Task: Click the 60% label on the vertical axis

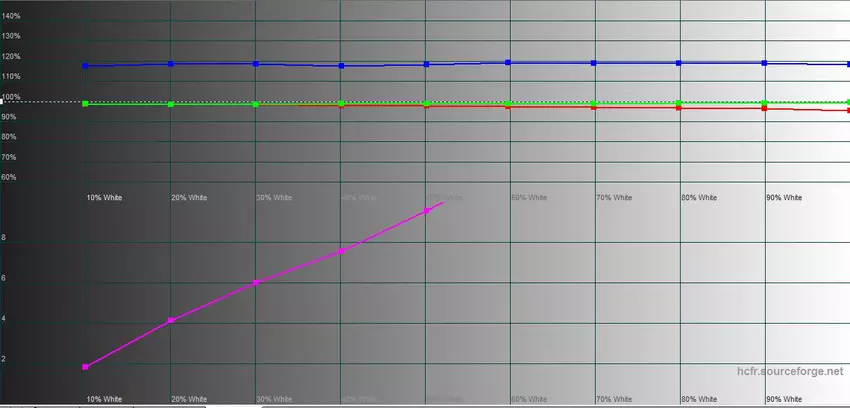Action: click(x=9, y=177)
